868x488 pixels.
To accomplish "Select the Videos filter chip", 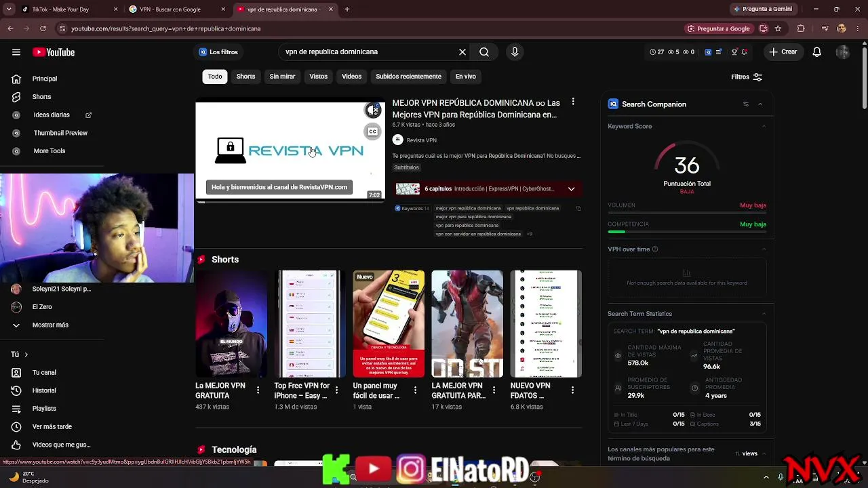I will [x=351, y=77].
